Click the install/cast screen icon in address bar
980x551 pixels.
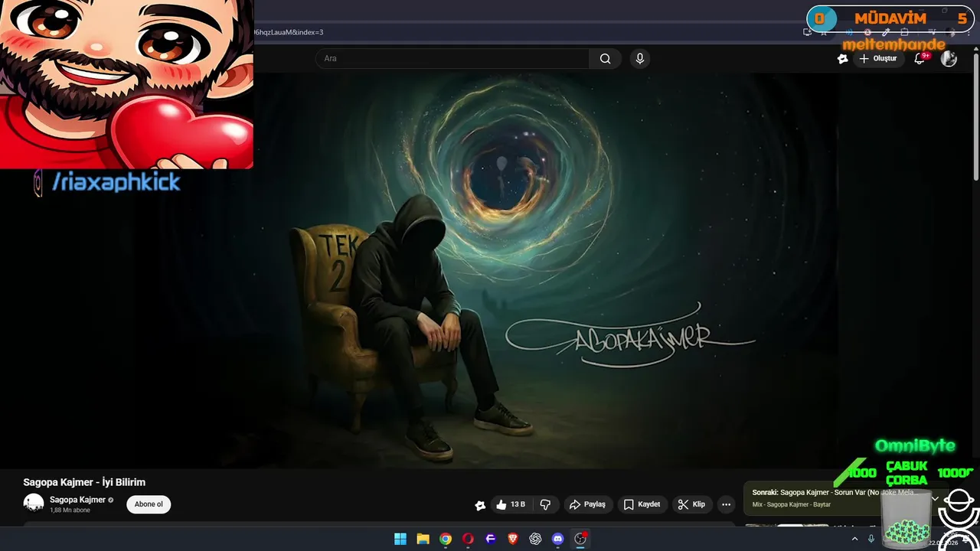[x=807, y=32]
